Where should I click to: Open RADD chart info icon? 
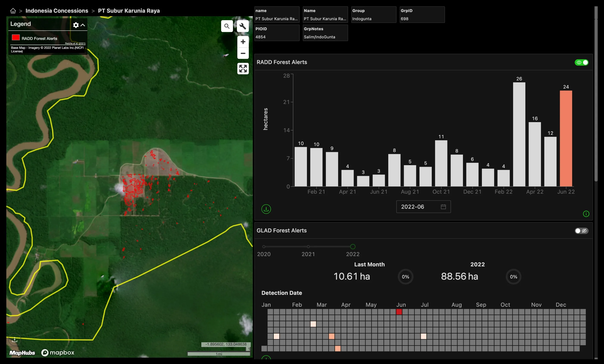[x=586, y=214]
